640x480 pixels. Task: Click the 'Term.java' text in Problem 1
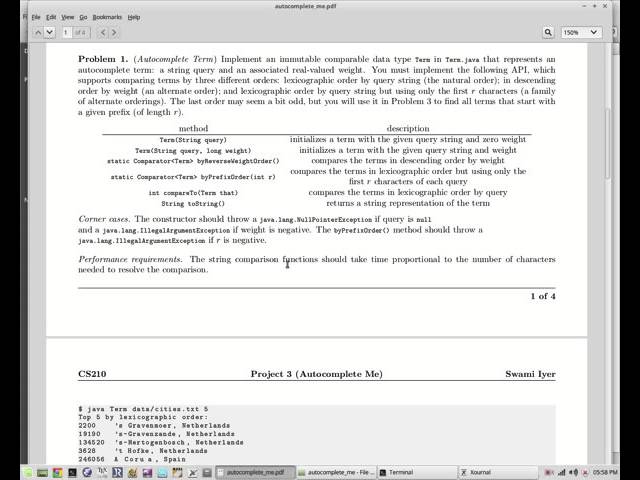pyautogui.click(x=462, y=60)
